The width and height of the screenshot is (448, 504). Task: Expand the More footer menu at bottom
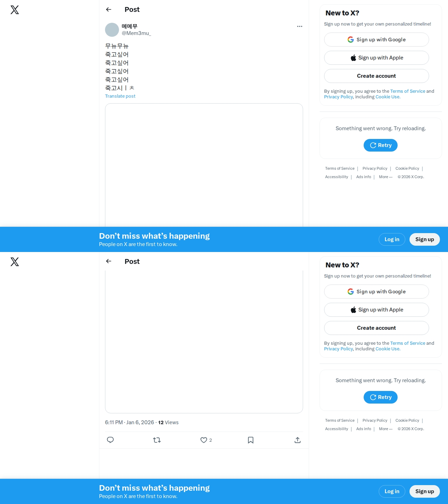pos(386,429)
